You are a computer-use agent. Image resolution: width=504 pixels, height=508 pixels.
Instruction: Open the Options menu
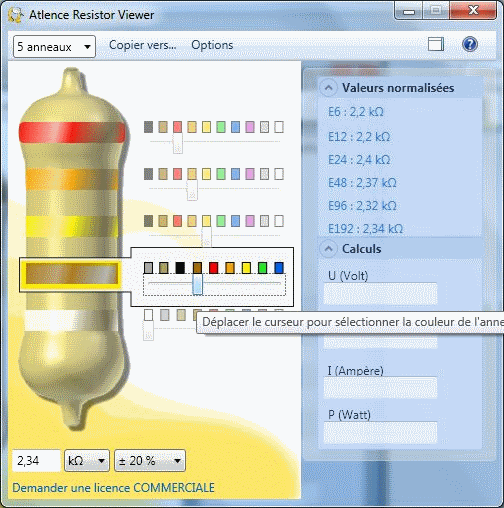[212, 45]
